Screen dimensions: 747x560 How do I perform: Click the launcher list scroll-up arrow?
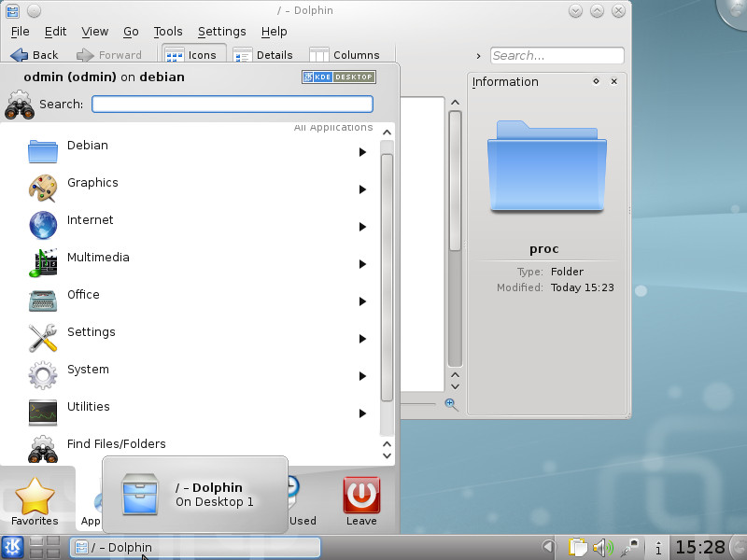click(x=387, y=133)
